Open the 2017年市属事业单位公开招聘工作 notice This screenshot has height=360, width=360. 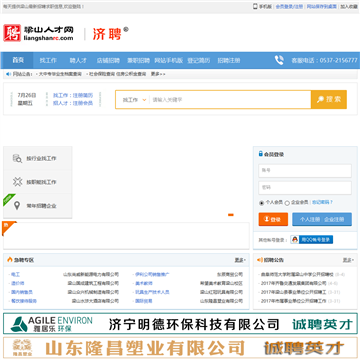294,301
